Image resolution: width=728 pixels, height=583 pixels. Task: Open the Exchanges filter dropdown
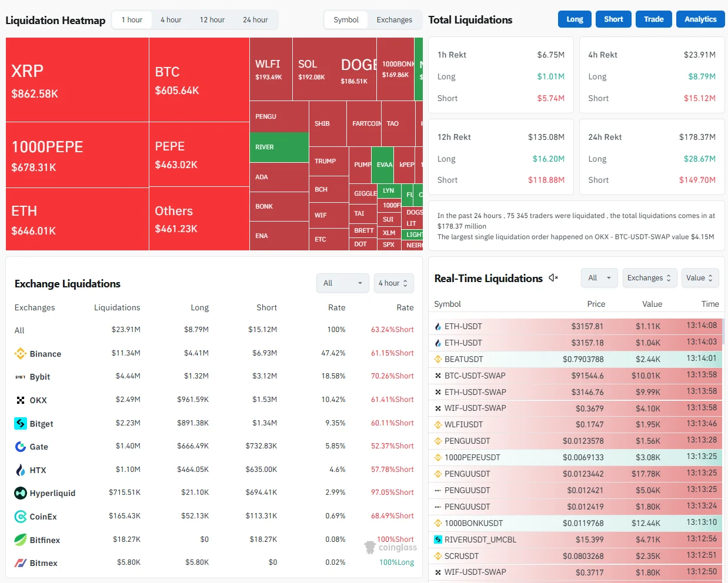pyautogui.click(x=650, y=278)
